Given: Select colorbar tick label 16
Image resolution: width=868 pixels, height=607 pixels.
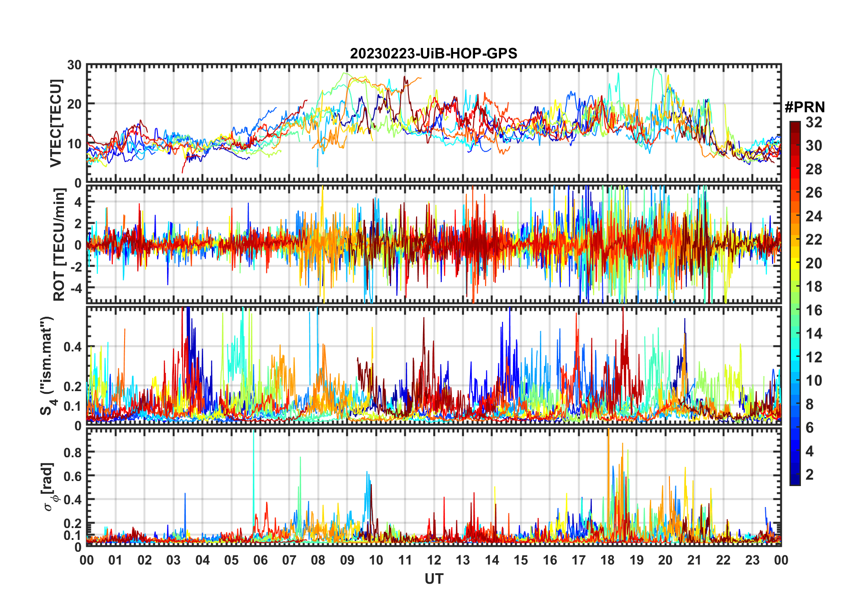Looking at the screenshot, I should point(814,310).
